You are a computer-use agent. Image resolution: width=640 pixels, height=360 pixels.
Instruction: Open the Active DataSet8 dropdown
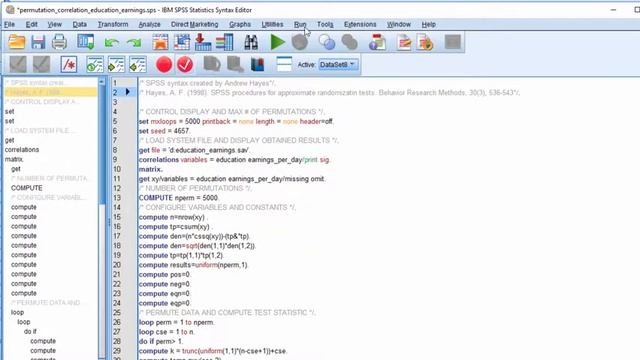[338, 64]
